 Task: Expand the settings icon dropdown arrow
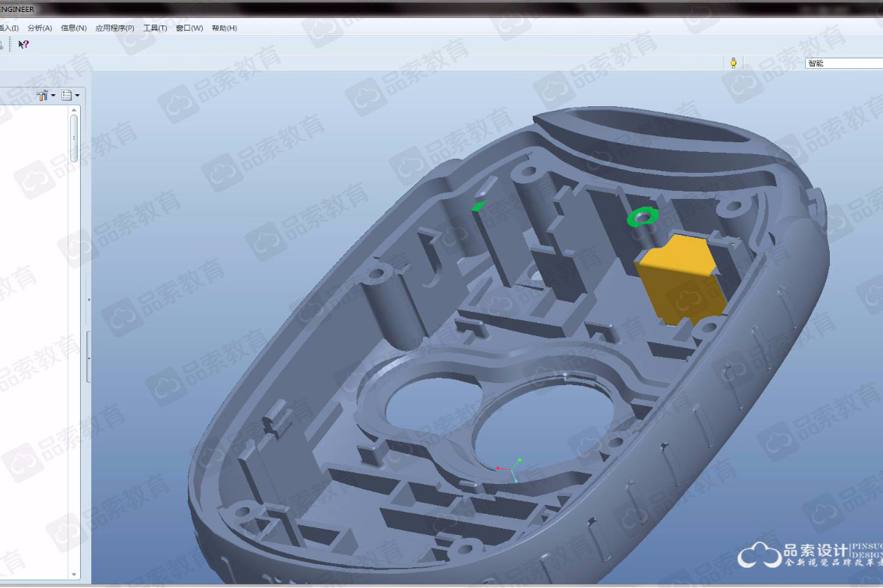click(x=53, y=95)
